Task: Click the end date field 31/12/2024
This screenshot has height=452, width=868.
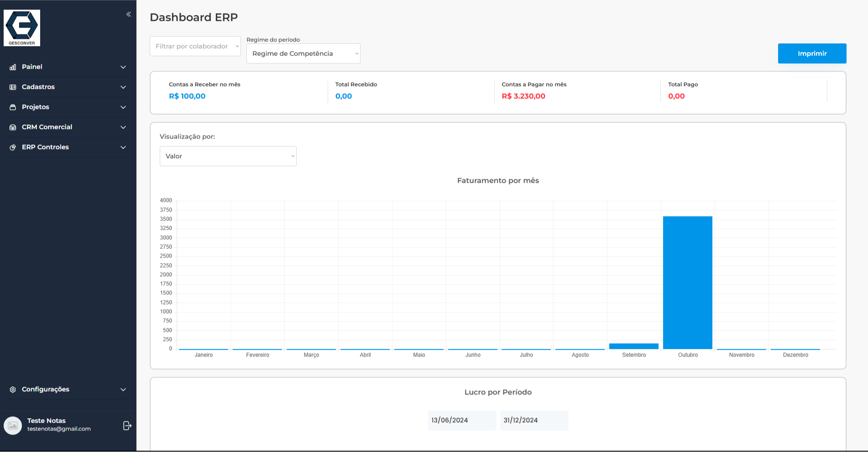Action: (x=534, y=420)
